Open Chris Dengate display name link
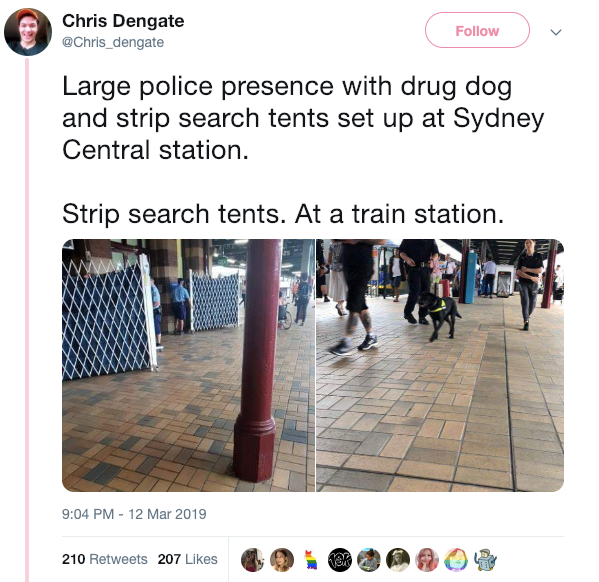The image size is (599, 582). [123, 21]
